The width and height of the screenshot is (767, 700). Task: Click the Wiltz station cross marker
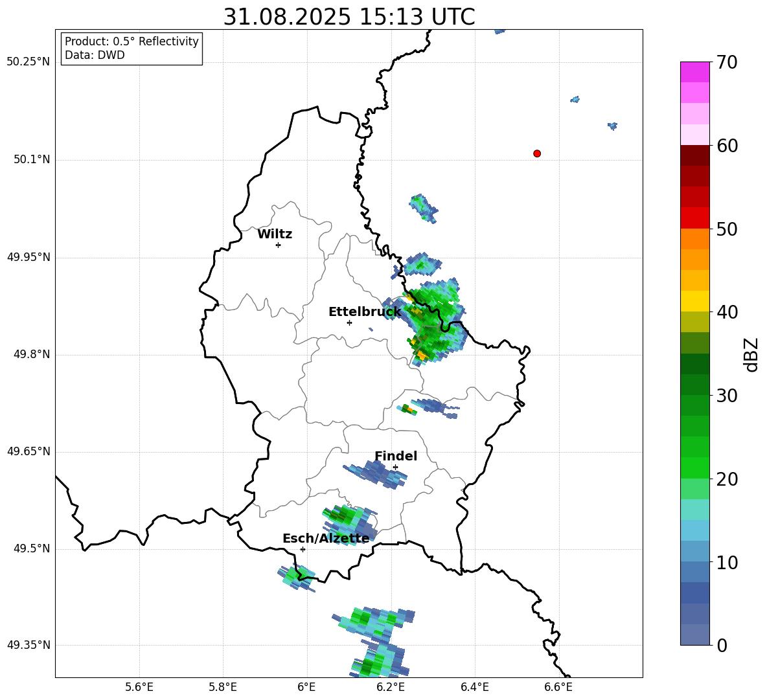coord(279,245)
